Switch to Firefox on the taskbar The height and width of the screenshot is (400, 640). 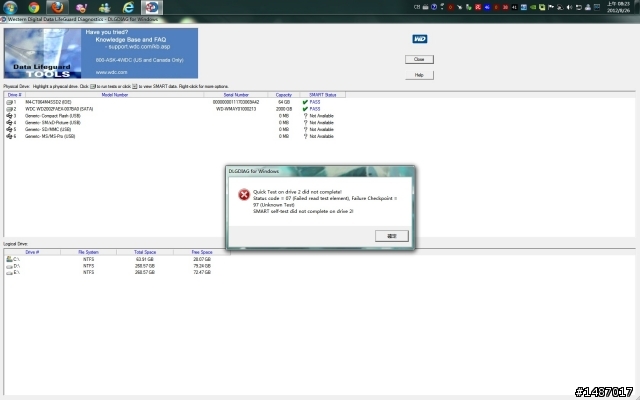57,7
